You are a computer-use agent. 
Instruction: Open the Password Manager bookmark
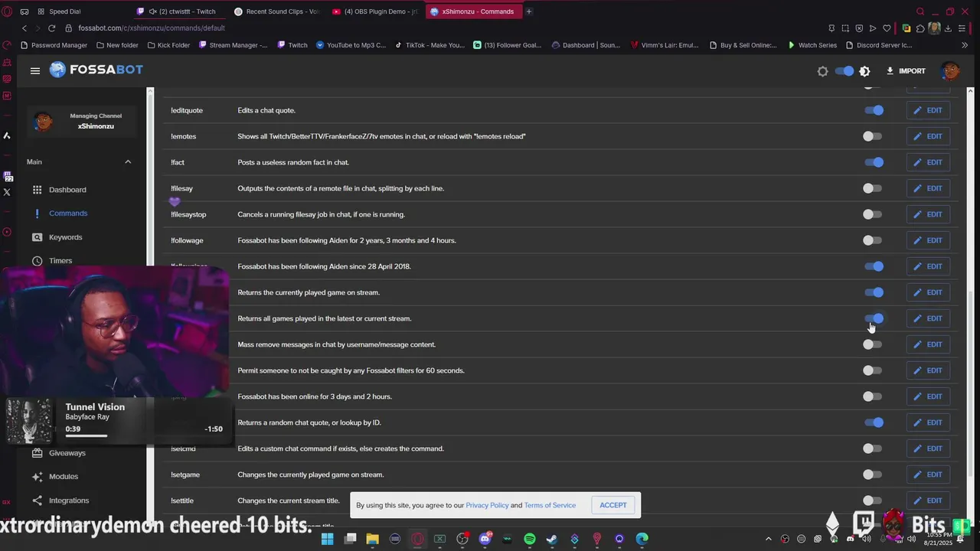coord(54,45)
